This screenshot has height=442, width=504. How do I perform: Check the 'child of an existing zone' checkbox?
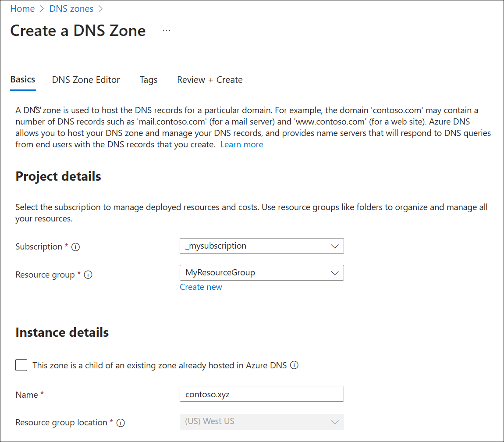pyautogui.click(x=21, y=365)
